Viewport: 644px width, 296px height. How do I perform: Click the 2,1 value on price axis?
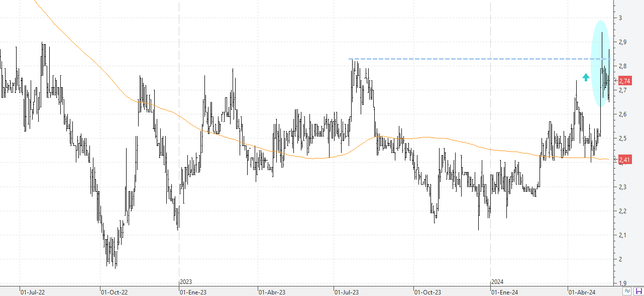point(623,235)
